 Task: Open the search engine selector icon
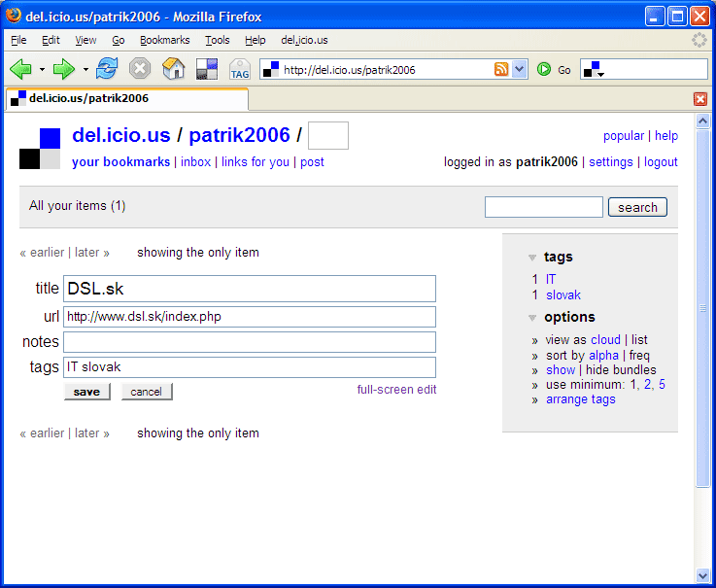(595, 69)
